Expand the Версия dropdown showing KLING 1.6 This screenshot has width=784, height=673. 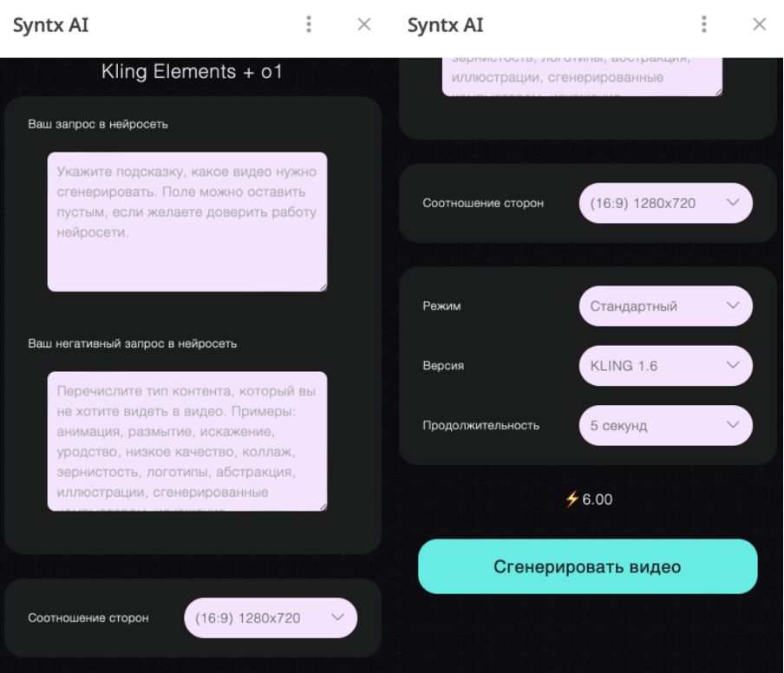point(664,366)
